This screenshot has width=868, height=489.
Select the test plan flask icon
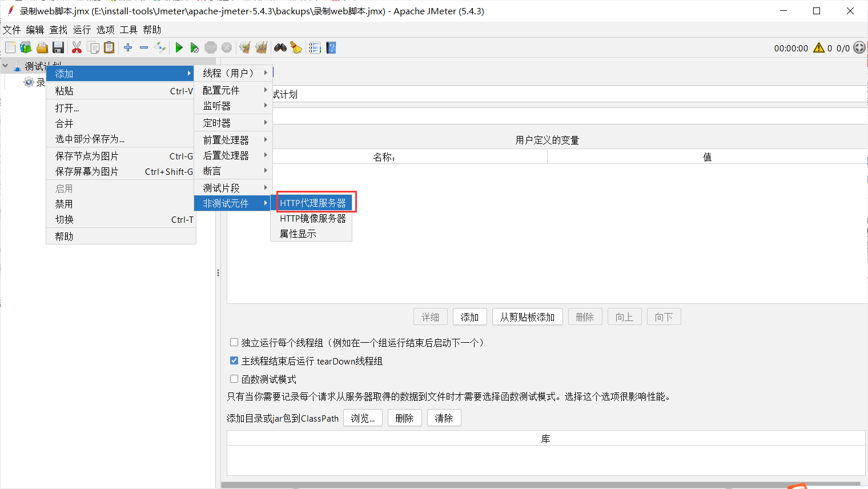(x=17, y=67)
